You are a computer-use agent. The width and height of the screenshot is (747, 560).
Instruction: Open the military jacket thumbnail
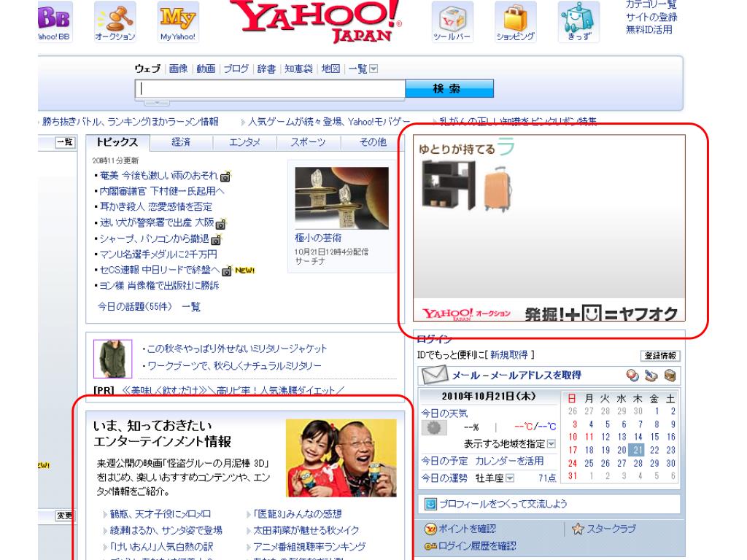click(113, 359)
